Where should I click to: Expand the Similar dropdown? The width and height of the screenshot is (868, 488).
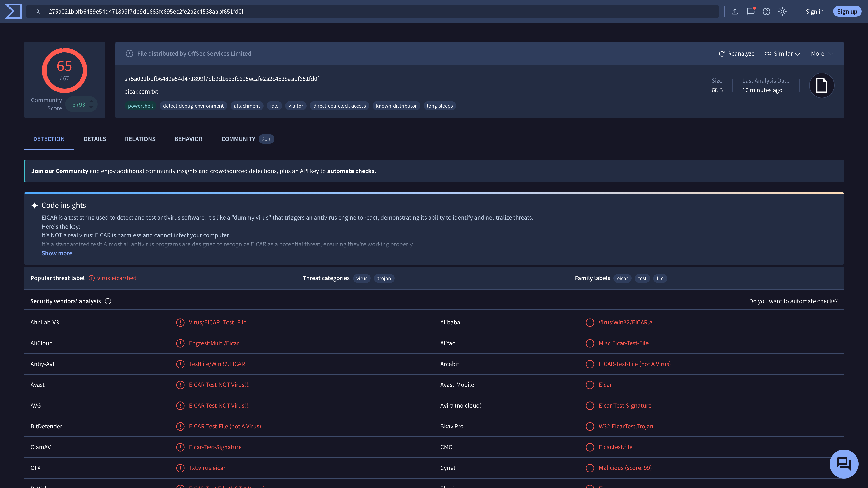click(782, 54)
